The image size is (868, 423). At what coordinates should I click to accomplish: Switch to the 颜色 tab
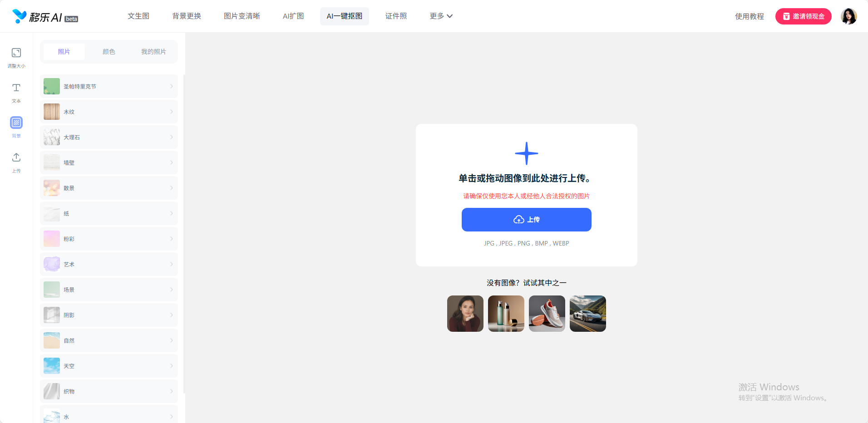[109, 52]
